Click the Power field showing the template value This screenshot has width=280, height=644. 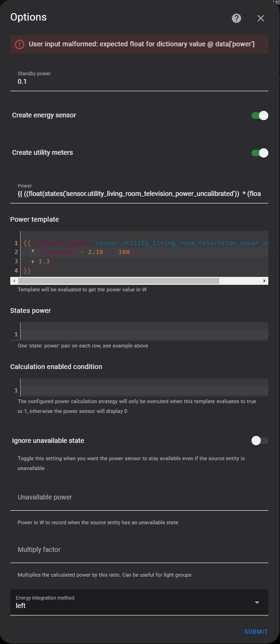click(x=139, y=192)
